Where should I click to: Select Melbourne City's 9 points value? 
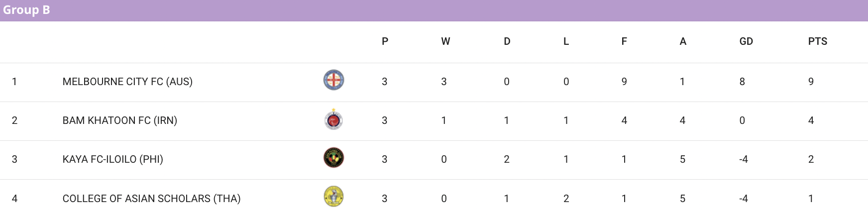811,82
